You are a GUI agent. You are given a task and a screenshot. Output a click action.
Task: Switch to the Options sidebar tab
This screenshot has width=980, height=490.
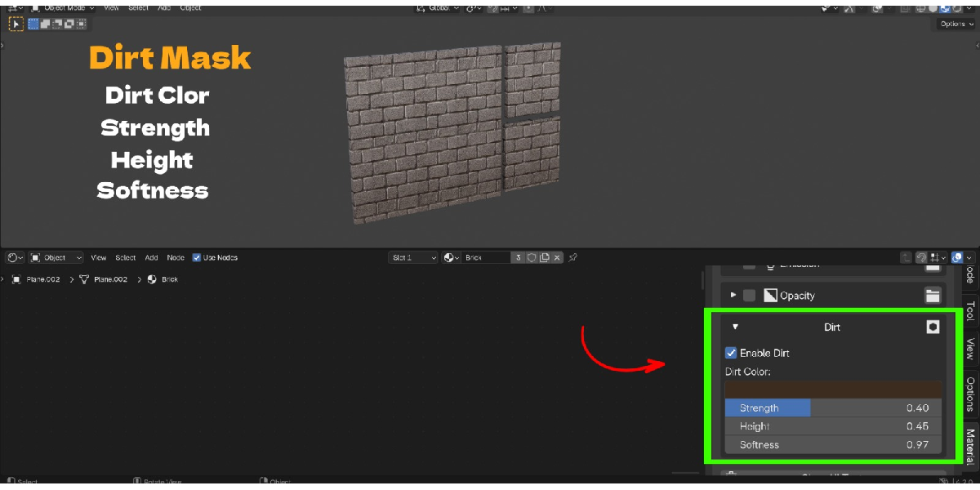970,393
